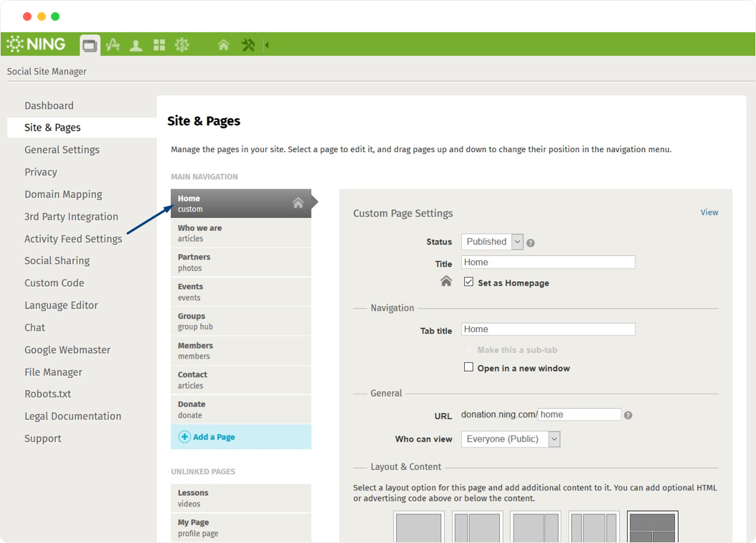756x543 pixels.
Task: Open the design tools icon in toolbar
Action: pyautogui.click(x=113, y=45)
